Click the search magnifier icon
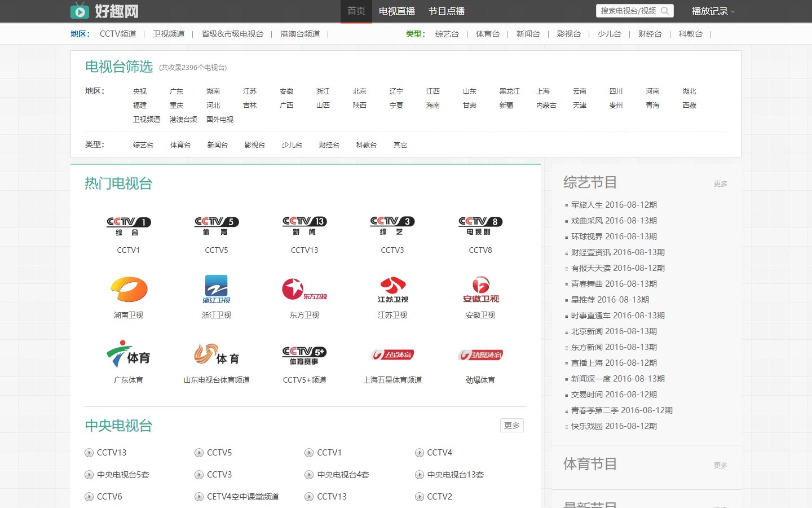This screenshot has height=508, width=812. click(x=665, y=11)
